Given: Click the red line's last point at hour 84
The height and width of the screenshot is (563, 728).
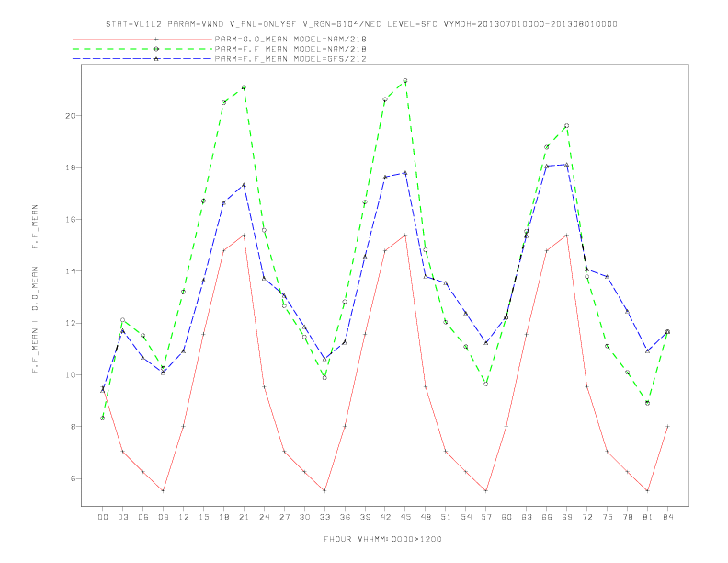Looking at the screenshot, I should 667,426.
